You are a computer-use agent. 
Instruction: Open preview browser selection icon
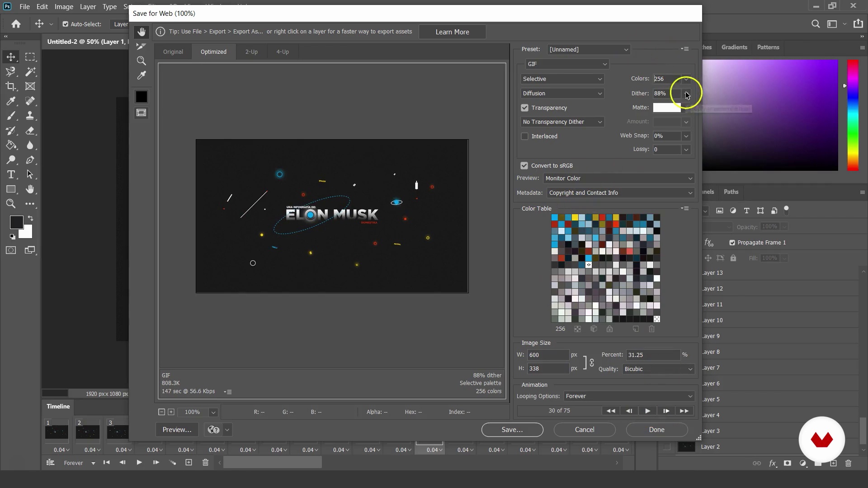[214, 430]
